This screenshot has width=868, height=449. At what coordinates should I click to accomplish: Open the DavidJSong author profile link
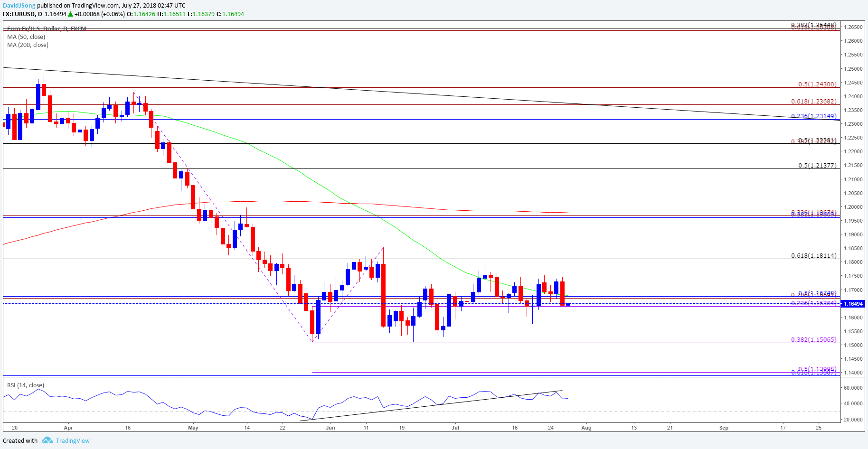click(19, 6)
